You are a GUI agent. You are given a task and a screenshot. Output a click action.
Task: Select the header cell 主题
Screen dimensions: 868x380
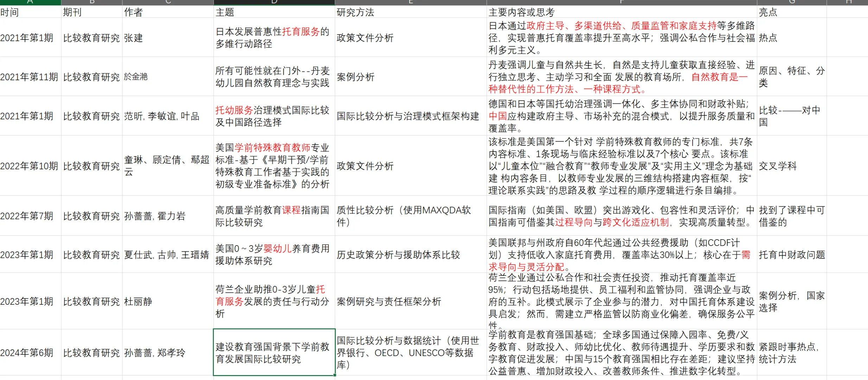coord(274,12)
